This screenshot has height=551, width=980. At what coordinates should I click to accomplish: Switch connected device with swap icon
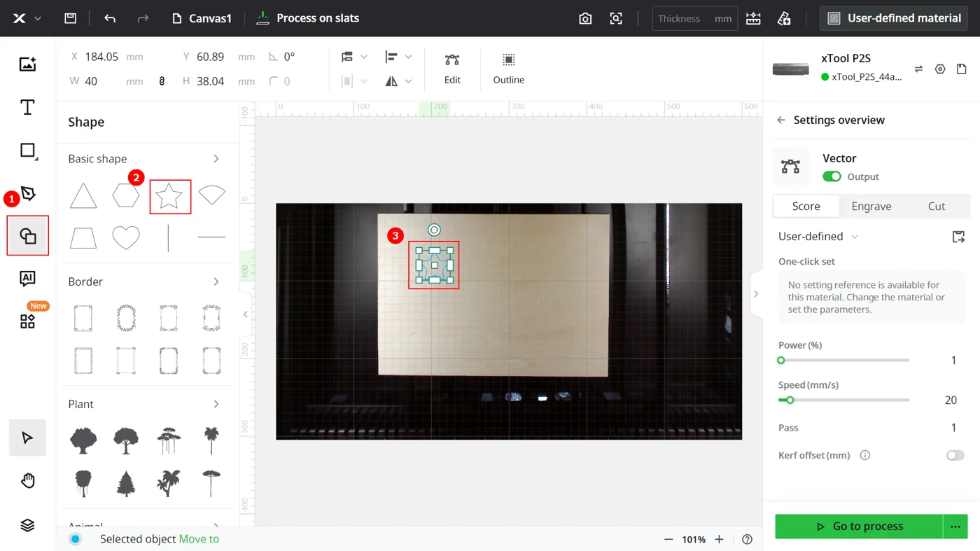click(x=918, y=69)
